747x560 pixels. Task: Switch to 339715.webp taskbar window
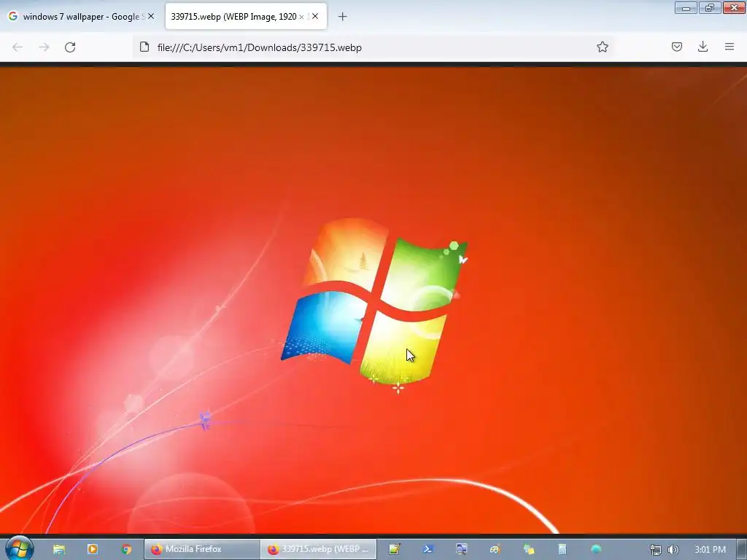(318, 549)
